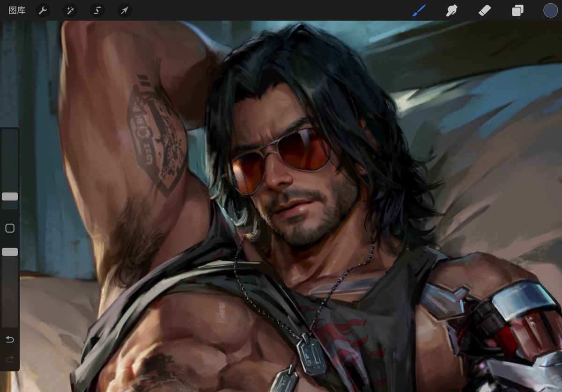Open the 图库 gallery

click(x=17, y=10)
